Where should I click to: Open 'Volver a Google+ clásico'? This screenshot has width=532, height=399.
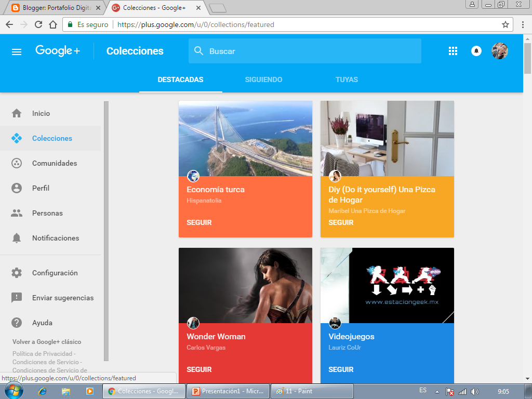pyautogui.click(x=46, y=341)
